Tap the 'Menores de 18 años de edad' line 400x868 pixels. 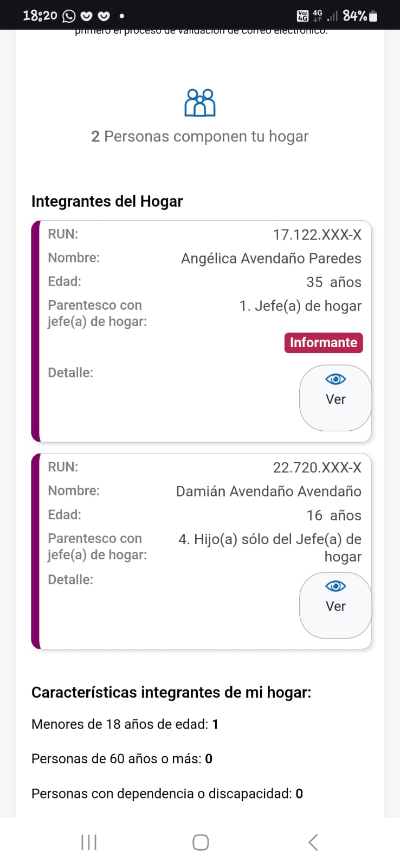[x=125, y=724]
